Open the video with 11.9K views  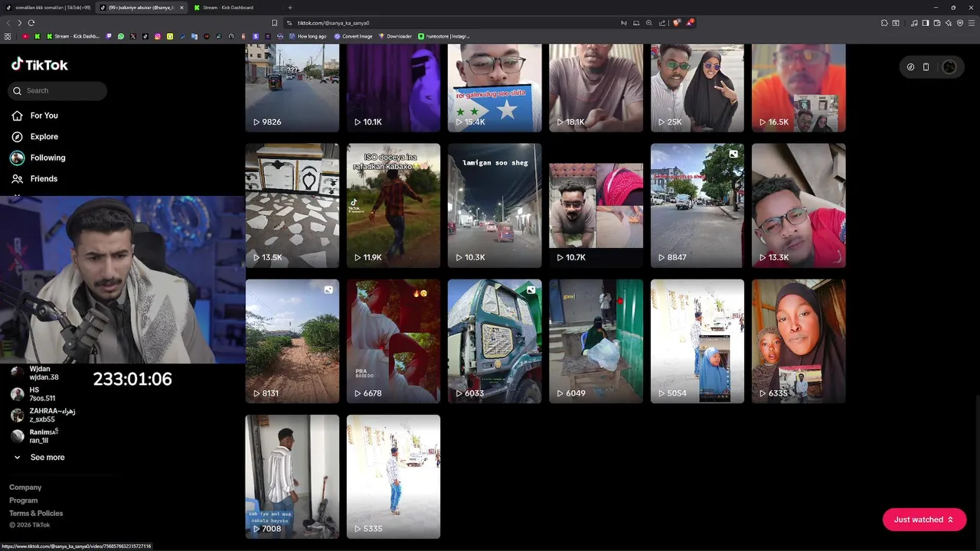[x=394, y=205]
